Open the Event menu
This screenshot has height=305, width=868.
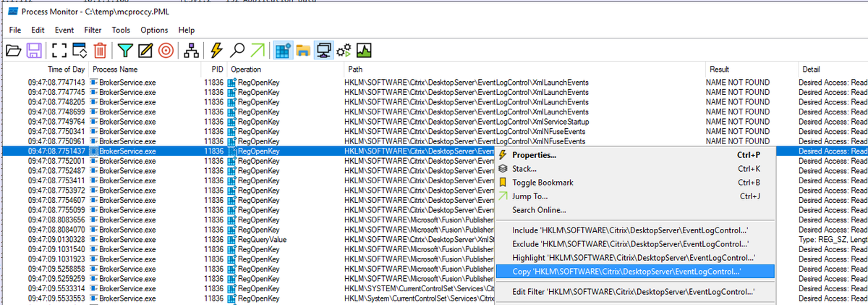(64, 30)
